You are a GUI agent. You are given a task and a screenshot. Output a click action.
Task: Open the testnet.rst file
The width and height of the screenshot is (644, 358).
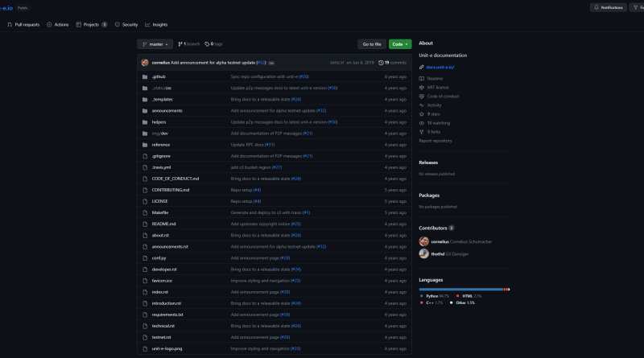[x=162, y=337]
